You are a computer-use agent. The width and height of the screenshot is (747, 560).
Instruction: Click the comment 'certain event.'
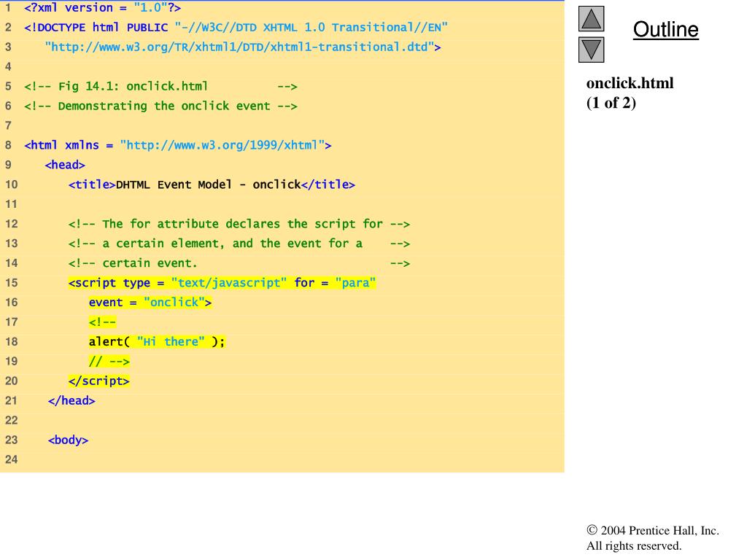[239, 262]
